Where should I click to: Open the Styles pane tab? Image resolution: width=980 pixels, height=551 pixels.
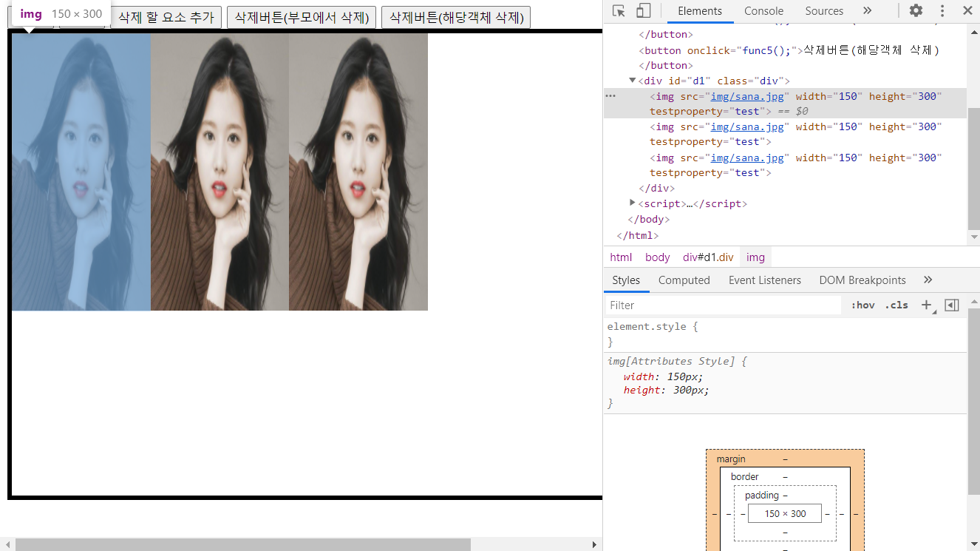[626, 280]
